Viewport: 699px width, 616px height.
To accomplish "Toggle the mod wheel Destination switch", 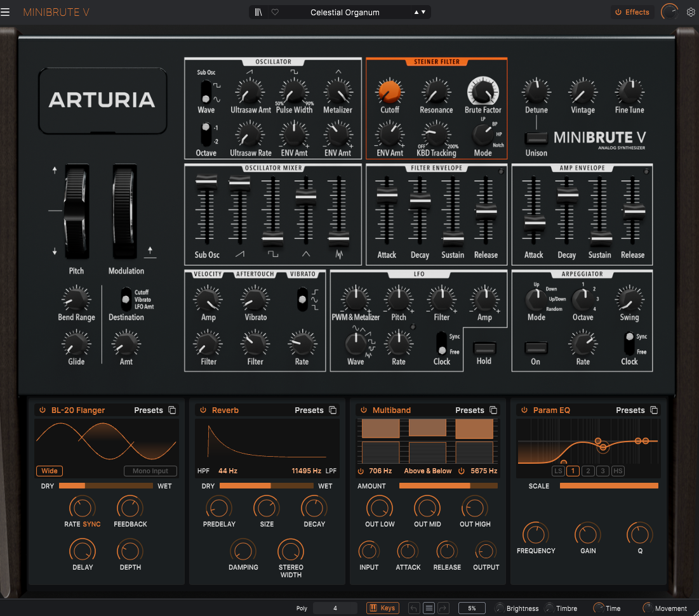I will (126, 299).
